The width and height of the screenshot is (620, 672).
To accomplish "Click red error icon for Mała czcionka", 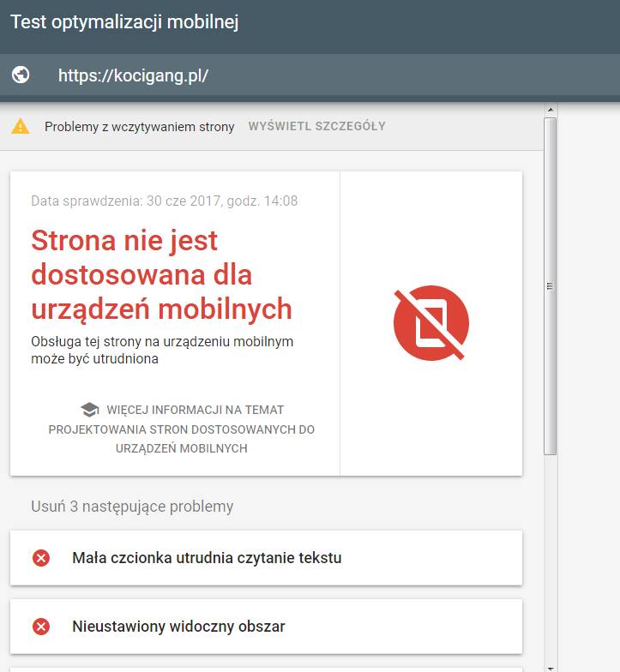I will pyautogui.click(x=41, y=558).
